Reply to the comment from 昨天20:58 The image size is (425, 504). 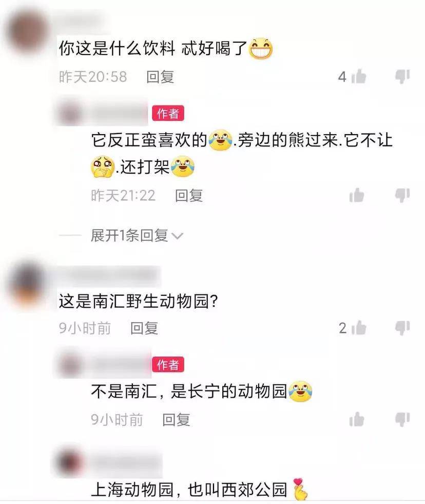point(160,77)
